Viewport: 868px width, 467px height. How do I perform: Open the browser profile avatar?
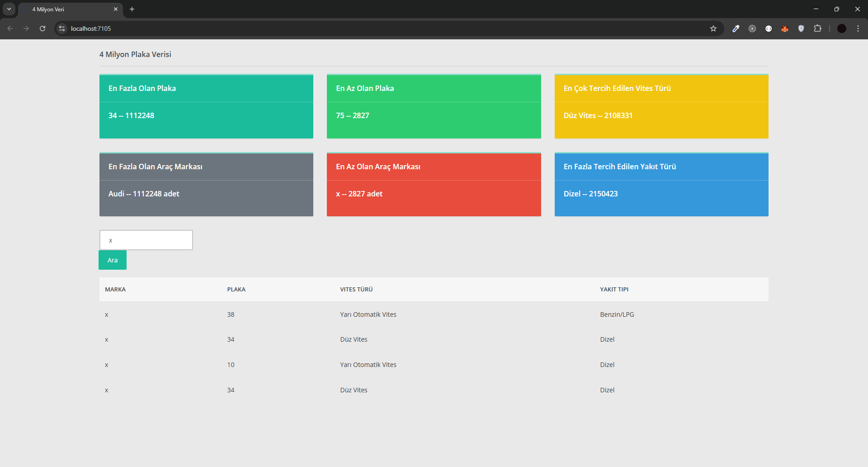842,29
